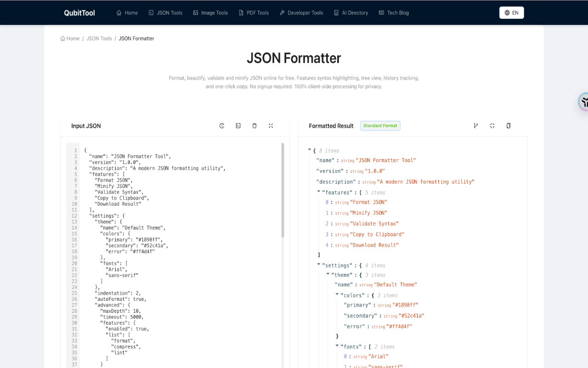The width and height of the screenshot is (588, 368).
Task: Click the load sample code icon
Action: 238,126
